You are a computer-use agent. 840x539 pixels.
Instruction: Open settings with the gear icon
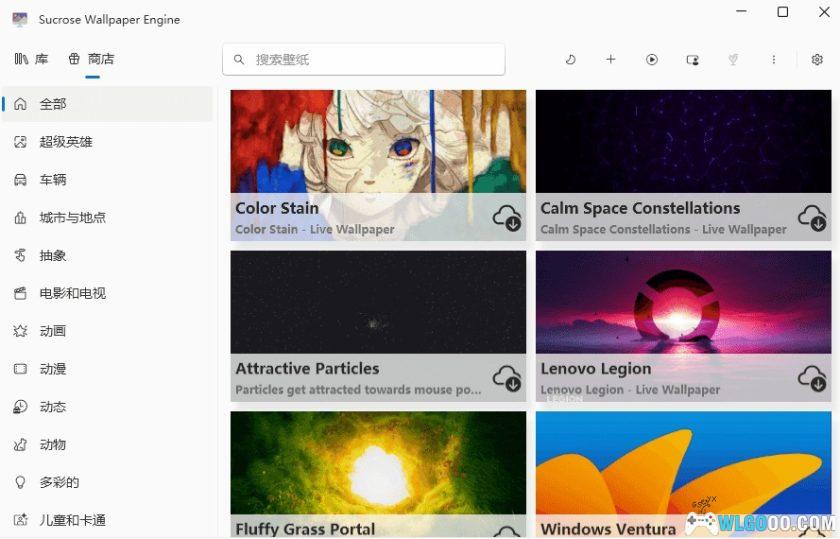pos(817,59)
